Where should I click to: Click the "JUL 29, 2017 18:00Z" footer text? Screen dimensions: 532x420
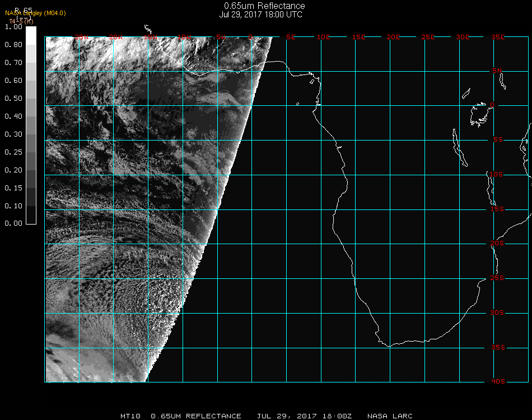pyautogui.click(x=304, y=416)
